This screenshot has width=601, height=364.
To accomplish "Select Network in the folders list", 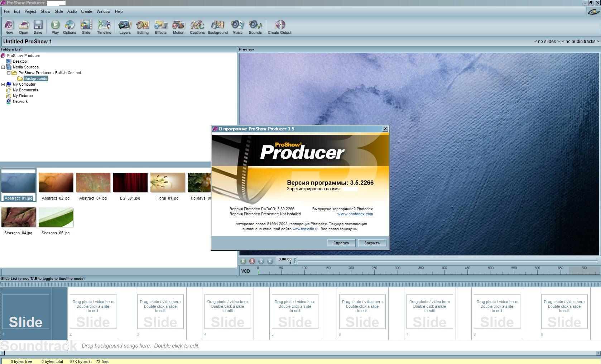I will [20, 101].
